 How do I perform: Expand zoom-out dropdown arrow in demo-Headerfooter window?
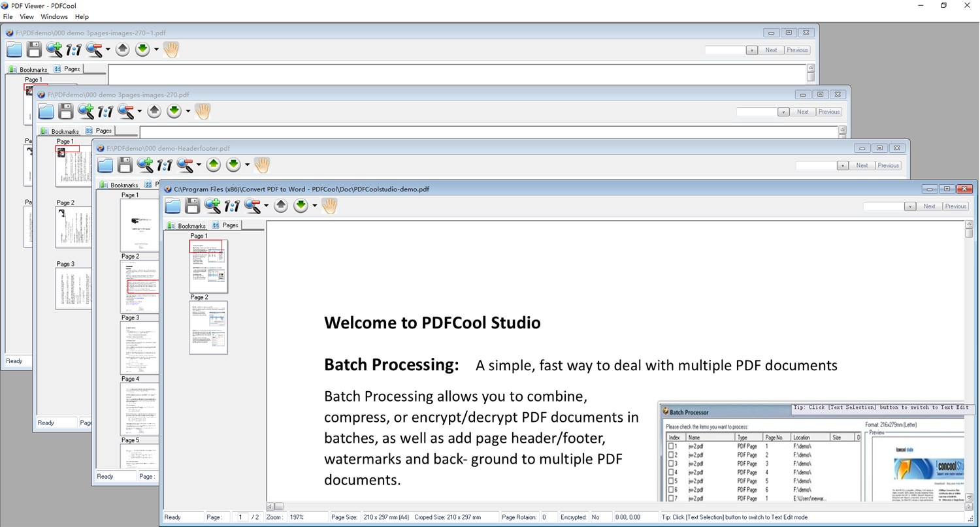(x=199, y=165)
